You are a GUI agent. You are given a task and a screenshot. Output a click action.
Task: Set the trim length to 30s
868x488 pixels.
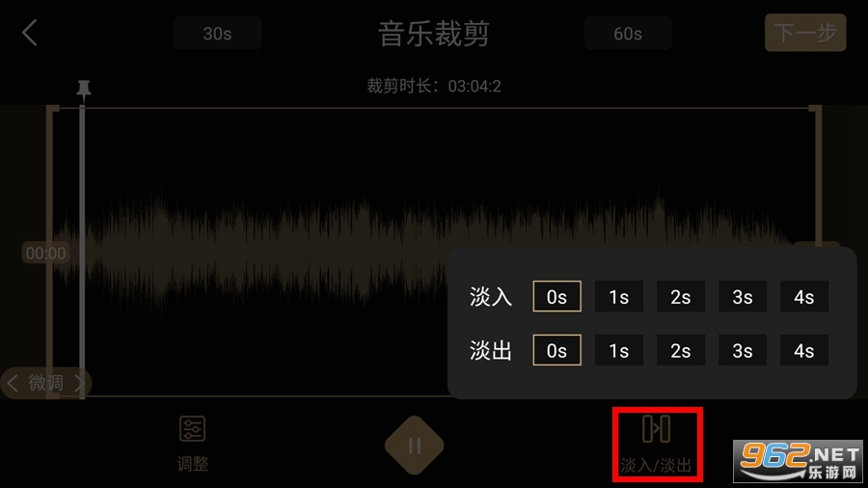click(218, 34)
